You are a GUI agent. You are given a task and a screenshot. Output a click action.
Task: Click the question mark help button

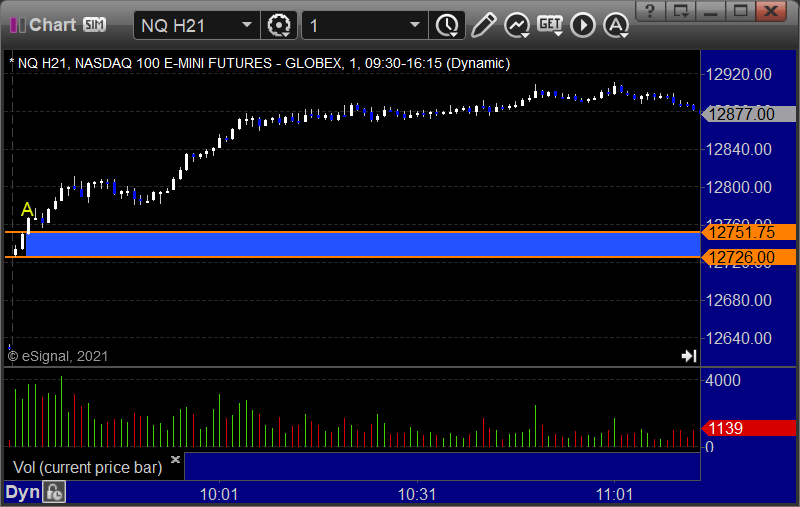pos(649,11)
